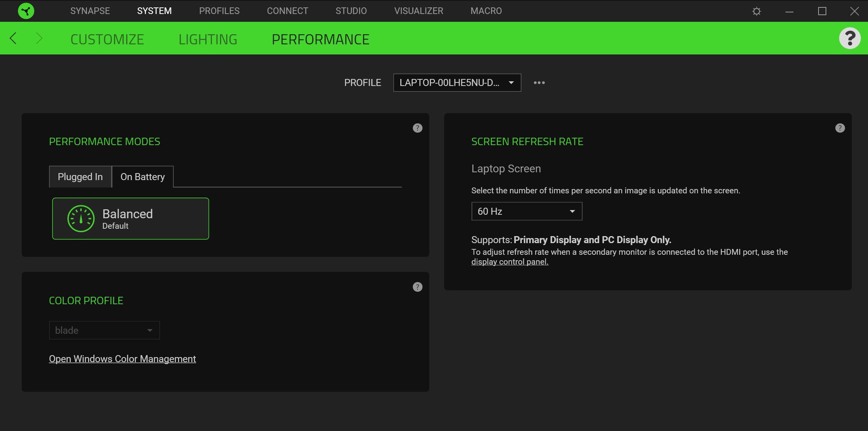
Task: Expand the 60 Hz refresh rate dropdown
Action: [526, 211]
